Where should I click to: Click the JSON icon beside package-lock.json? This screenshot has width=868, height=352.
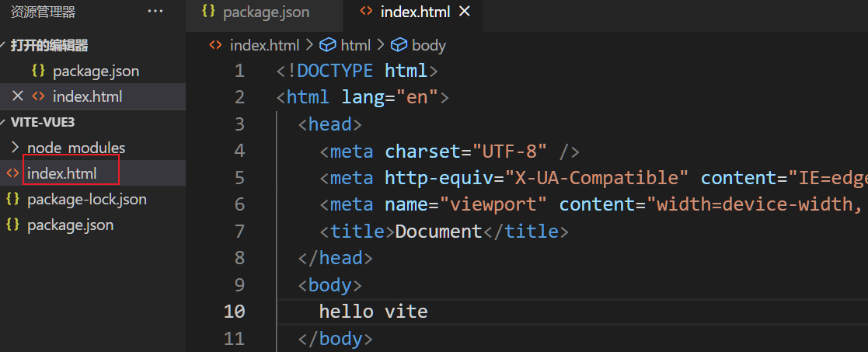12,199
